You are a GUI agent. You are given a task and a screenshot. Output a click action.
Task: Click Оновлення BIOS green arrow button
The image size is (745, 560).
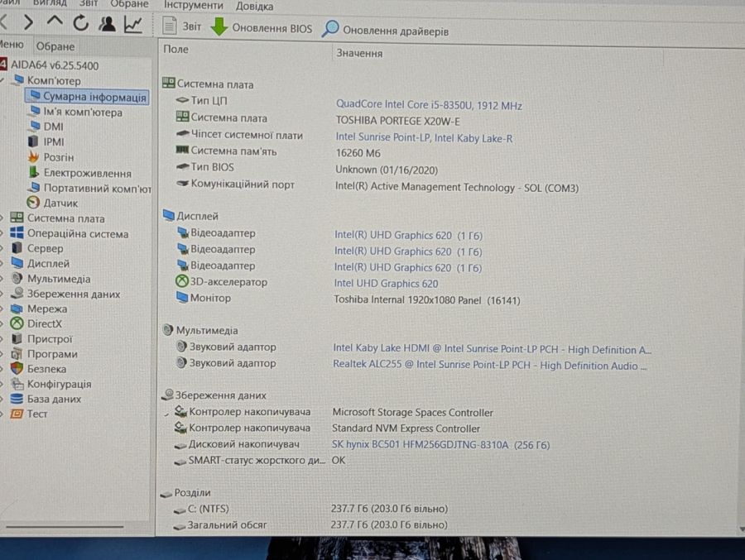(x=262, y=27)
